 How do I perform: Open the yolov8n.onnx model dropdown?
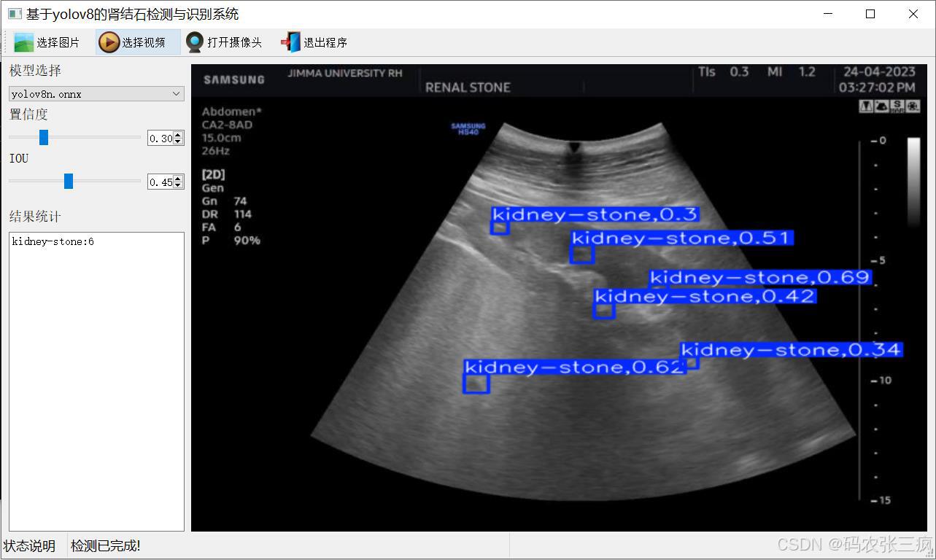[96, 94]
